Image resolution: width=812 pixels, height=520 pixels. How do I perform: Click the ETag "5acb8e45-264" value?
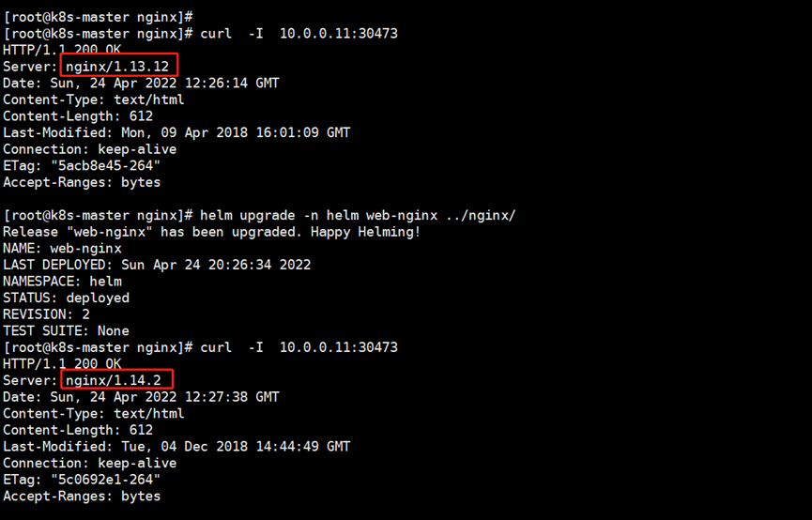pos(106,166)
